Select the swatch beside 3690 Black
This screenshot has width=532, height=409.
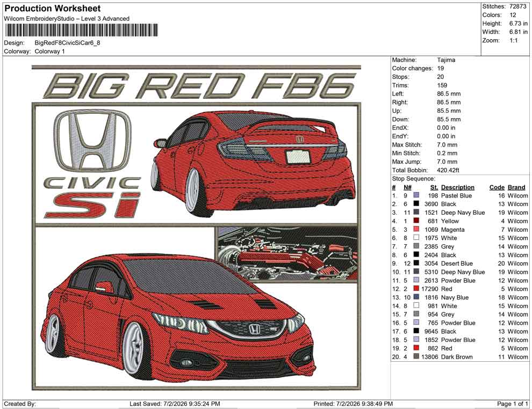[416, 204]
